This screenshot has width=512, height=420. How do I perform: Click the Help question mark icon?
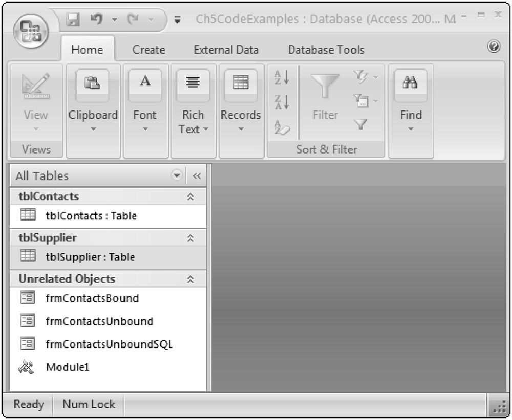coord(494,47)
